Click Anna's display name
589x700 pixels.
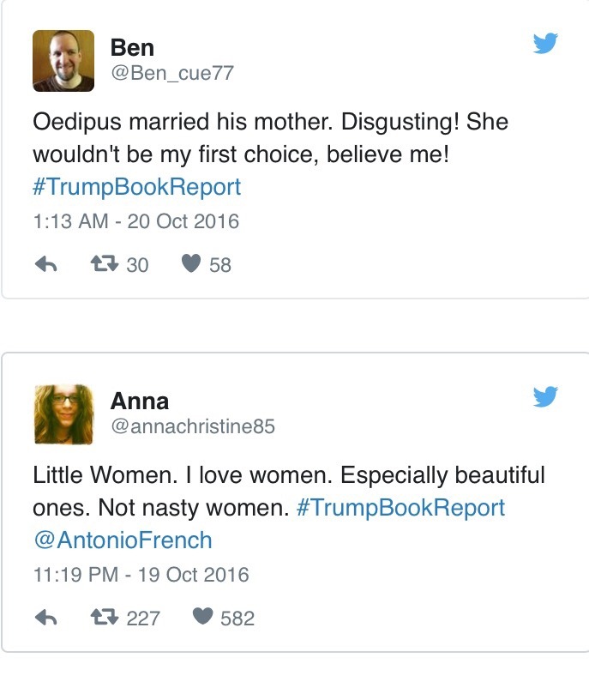[x=140, y=401]
